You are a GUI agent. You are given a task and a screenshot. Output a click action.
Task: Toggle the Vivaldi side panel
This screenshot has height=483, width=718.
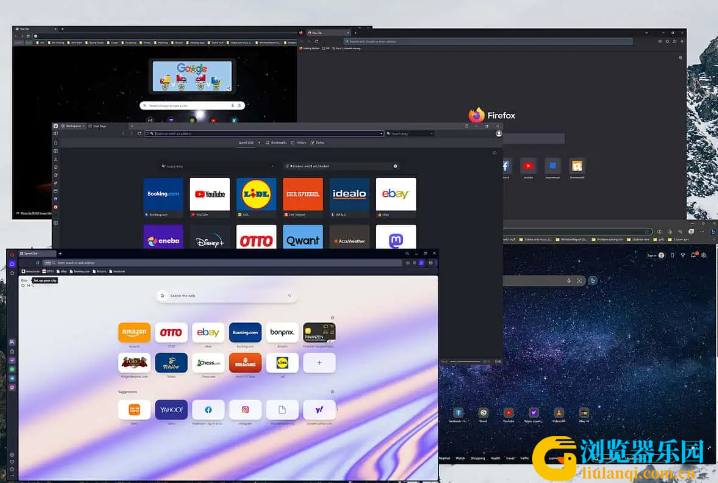click(55, 134)
